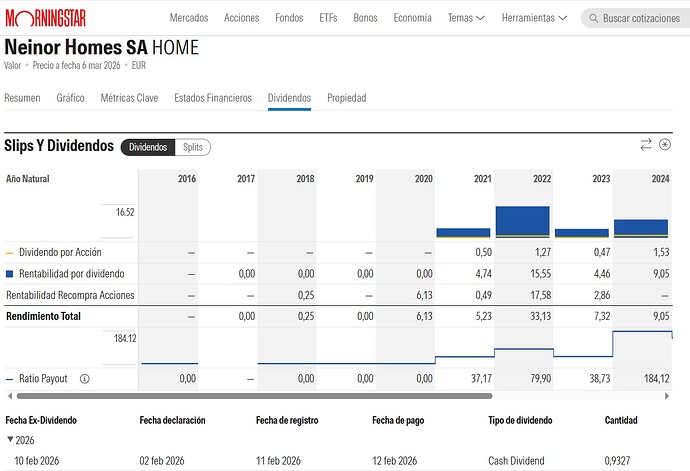This screenshot has height=471, width=690.
Task: Click the circled asterisk icon
Action: click(665, 144)
